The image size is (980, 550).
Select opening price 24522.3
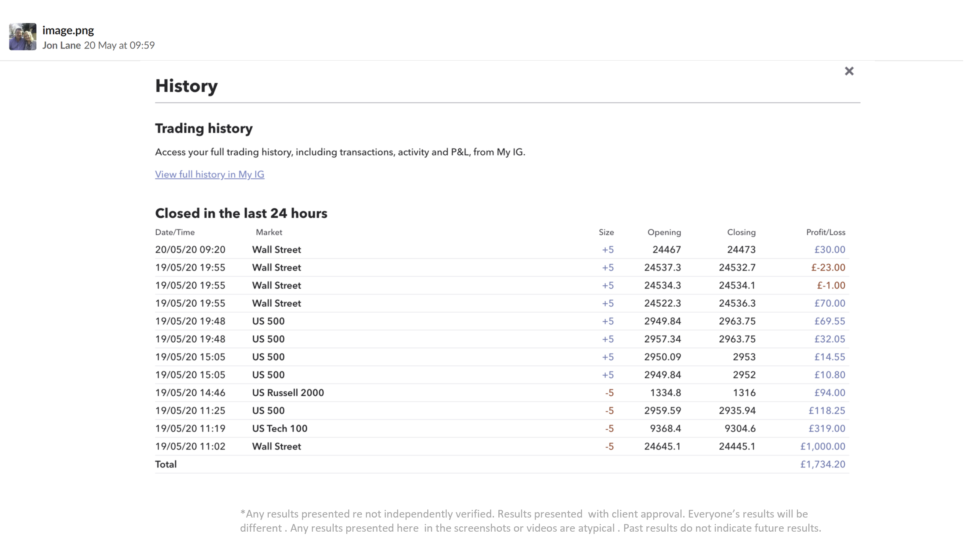tap(662, 303)
